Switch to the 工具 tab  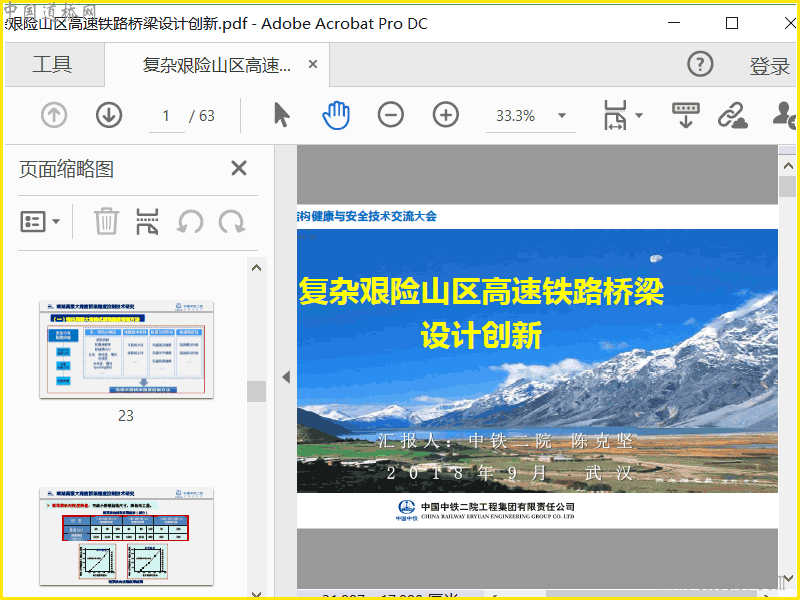53,65
